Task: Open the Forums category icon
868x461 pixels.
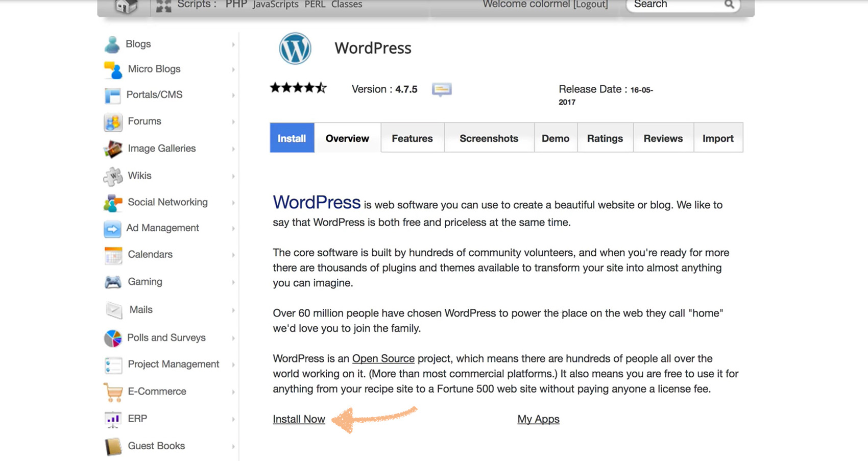Action: click(113, 122)
